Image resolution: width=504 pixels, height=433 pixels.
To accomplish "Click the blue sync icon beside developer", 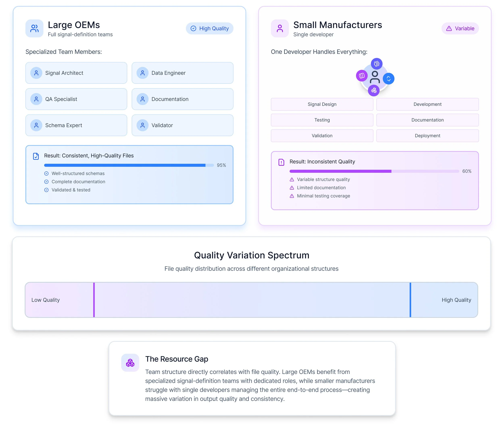I will [388, 79].
